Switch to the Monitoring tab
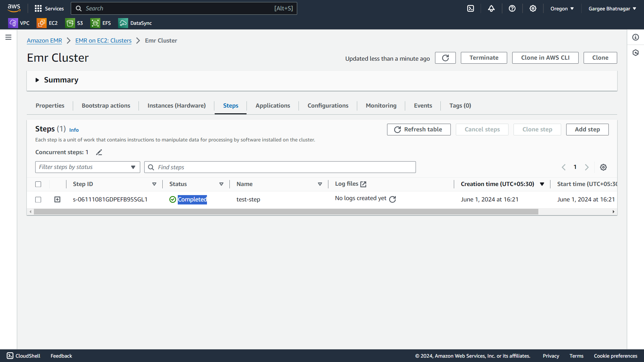This screenshot has width=644, height=362. pyautogui.click(x=381, y=106)
